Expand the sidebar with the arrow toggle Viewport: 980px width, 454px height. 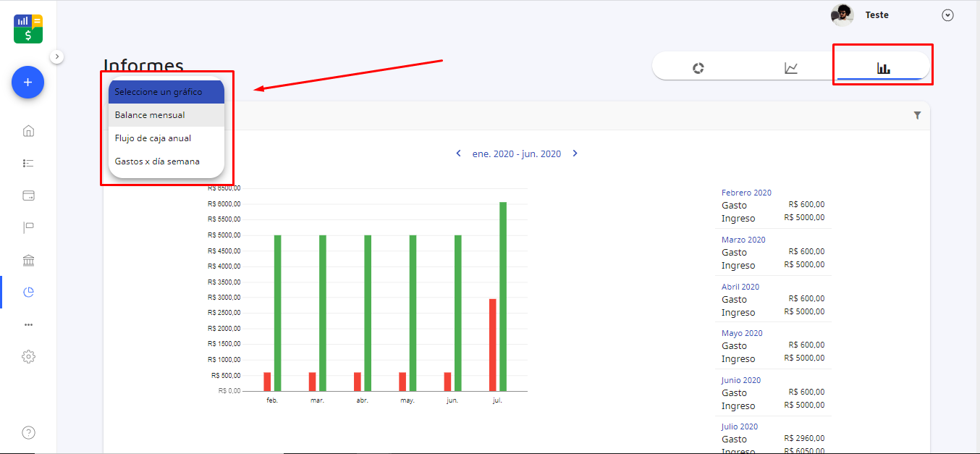coord(57,56)
